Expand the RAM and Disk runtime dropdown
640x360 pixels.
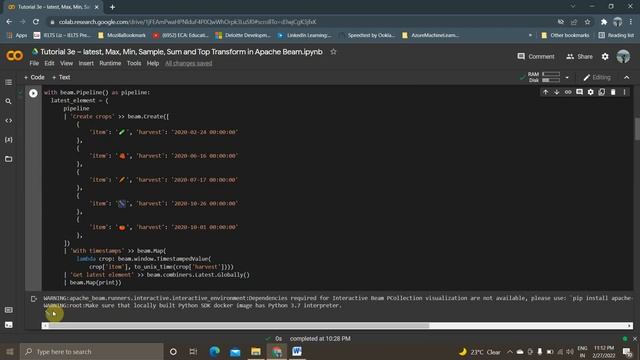567,77
